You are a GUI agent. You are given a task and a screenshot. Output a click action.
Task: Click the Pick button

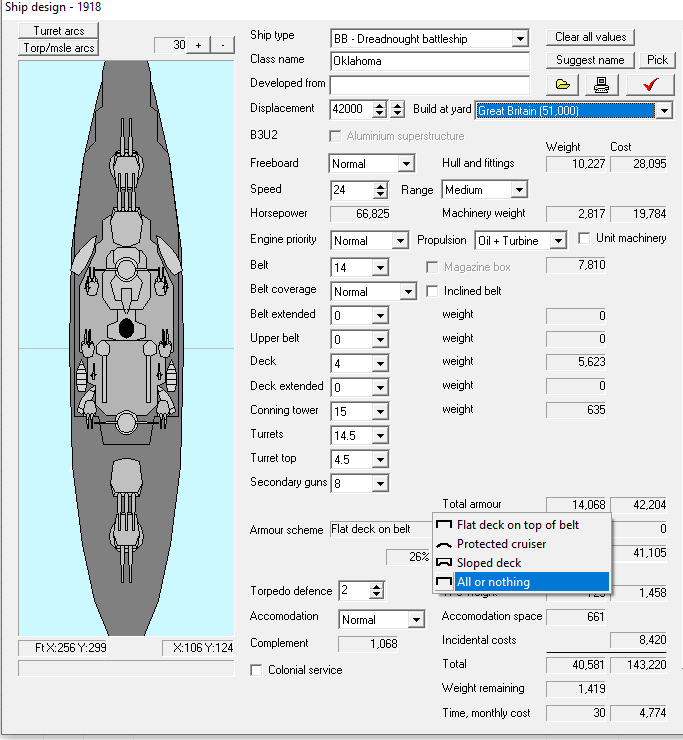[x=657, y=60]
